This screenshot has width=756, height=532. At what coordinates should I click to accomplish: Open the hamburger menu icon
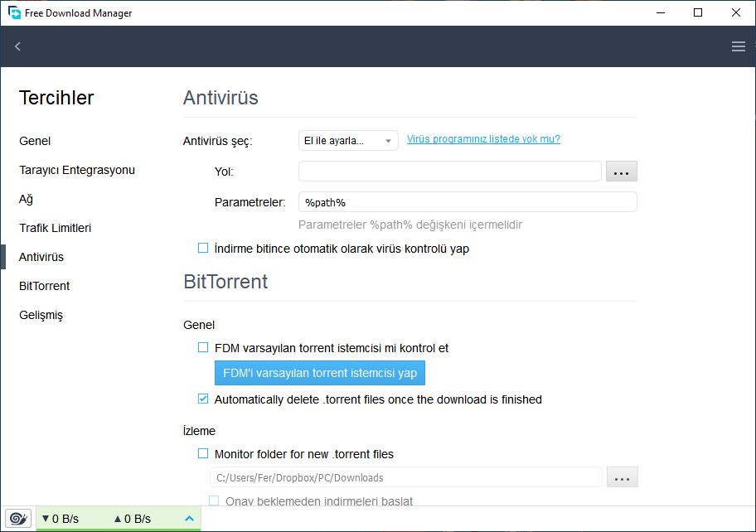[x=738, y=46]
